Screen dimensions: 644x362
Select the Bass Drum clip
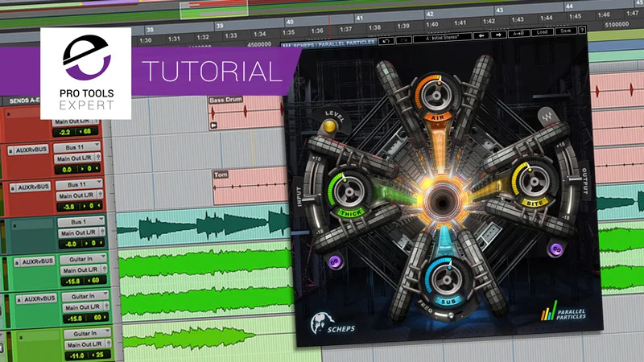[246, 113]
